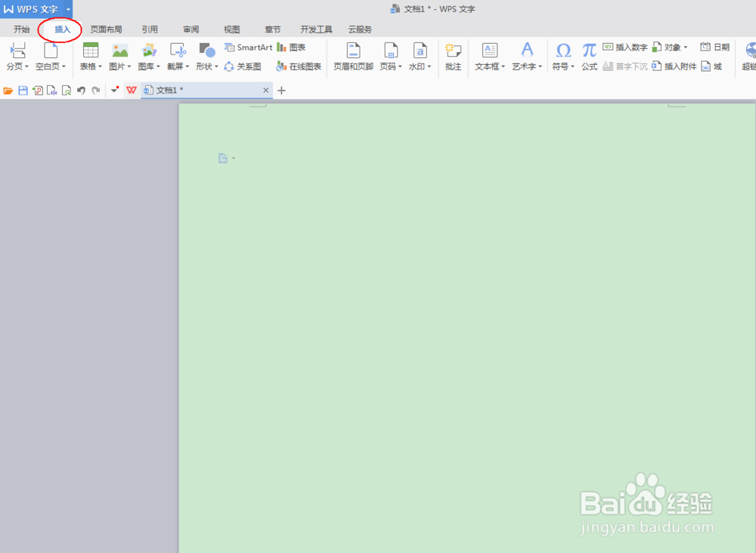Click the 图片 (picture) icon
This screenshot has width=756, height=553.
(119, 50)
